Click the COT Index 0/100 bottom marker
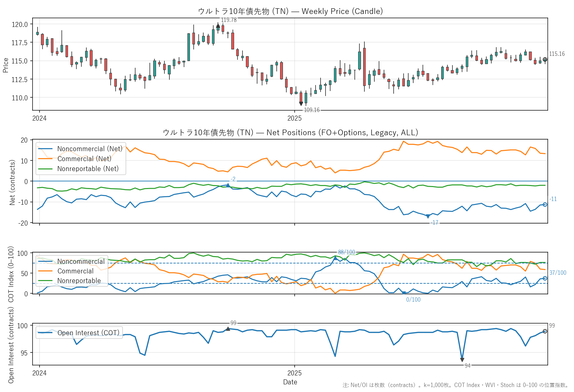This screenshot has height=392, width=574. point(404,293)
